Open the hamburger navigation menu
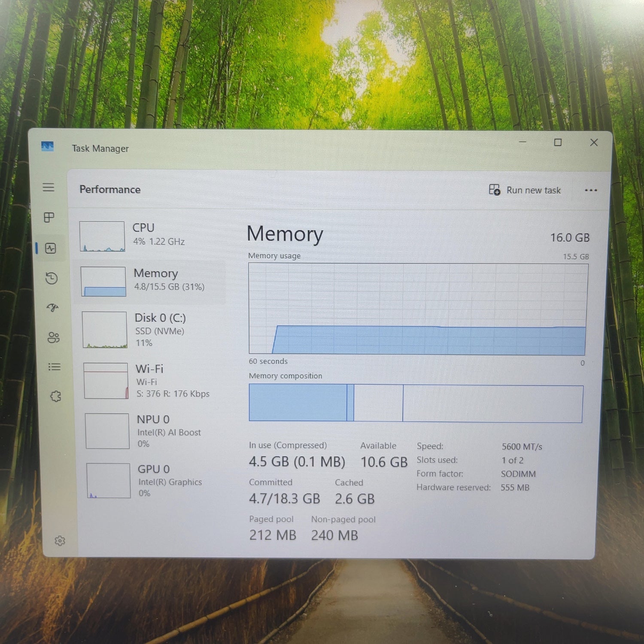 point(49,187)
